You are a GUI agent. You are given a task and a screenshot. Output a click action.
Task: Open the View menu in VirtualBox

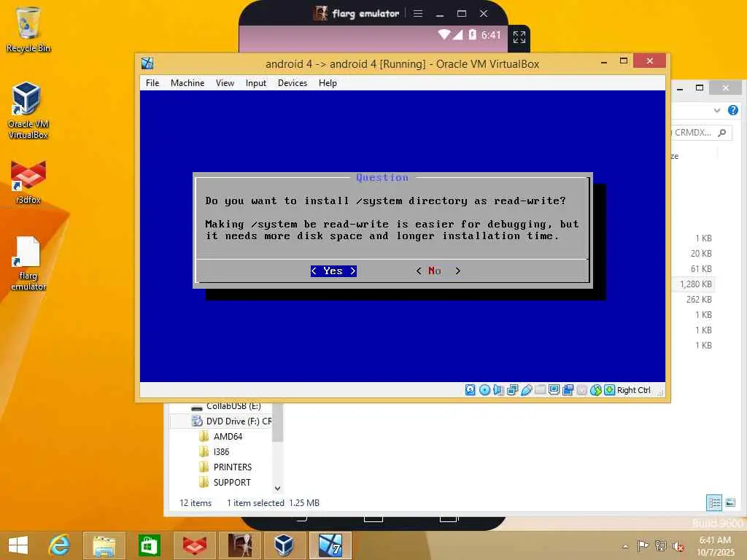[225, 83]
